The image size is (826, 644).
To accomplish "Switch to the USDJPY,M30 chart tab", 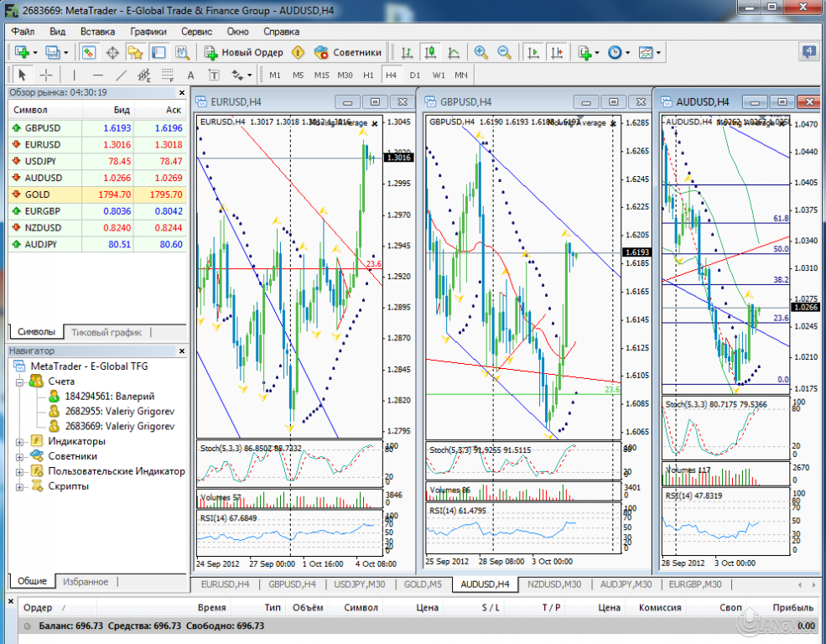I will click(359, 584).
